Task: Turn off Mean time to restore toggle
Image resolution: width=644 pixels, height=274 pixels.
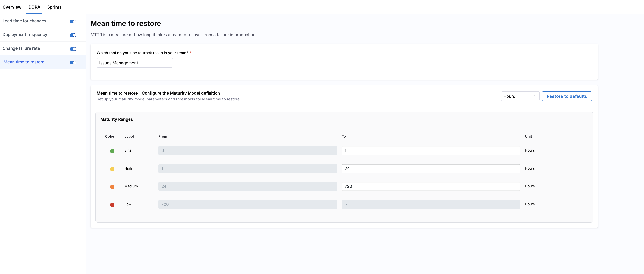Action: coord(73,63)
